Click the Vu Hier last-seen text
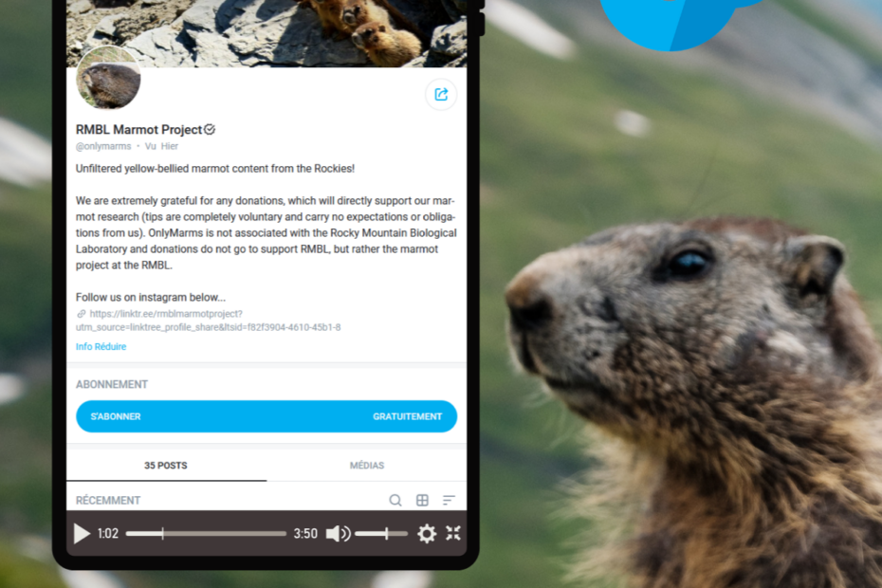 [161, 146]
